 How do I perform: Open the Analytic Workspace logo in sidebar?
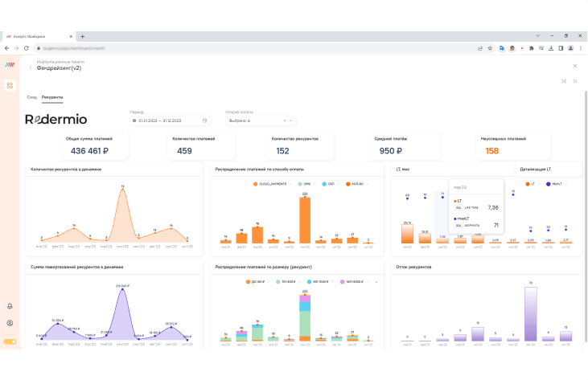point(10,64)
